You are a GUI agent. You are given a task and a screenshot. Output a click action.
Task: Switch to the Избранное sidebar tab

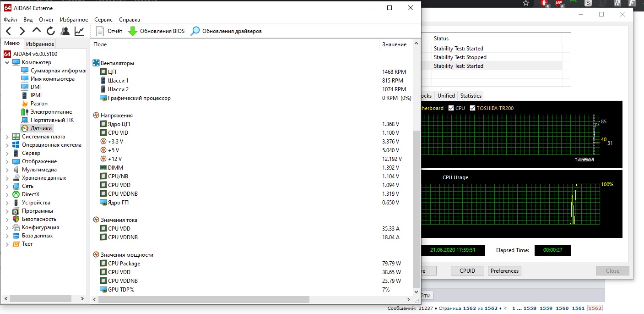click(x=40, y=44)
